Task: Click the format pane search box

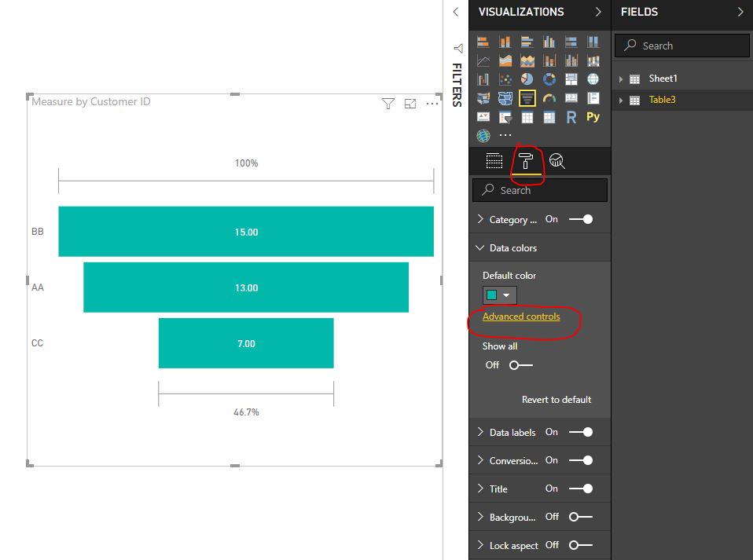Action: [540, 190]
